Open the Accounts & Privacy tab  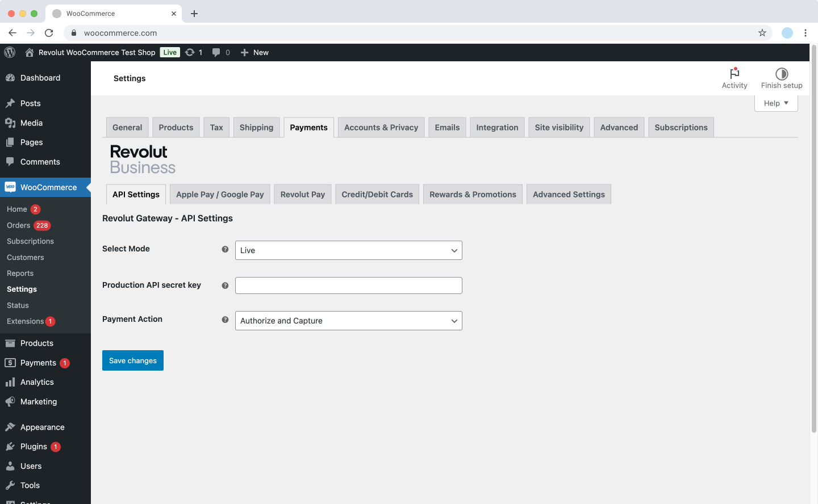[381, 127]
